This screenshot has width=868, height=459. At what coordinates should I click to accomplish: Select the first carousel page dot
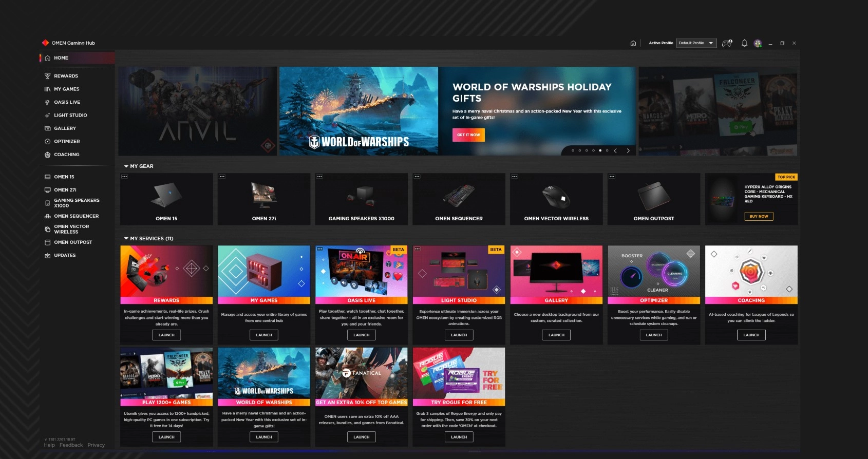(573, 150)
